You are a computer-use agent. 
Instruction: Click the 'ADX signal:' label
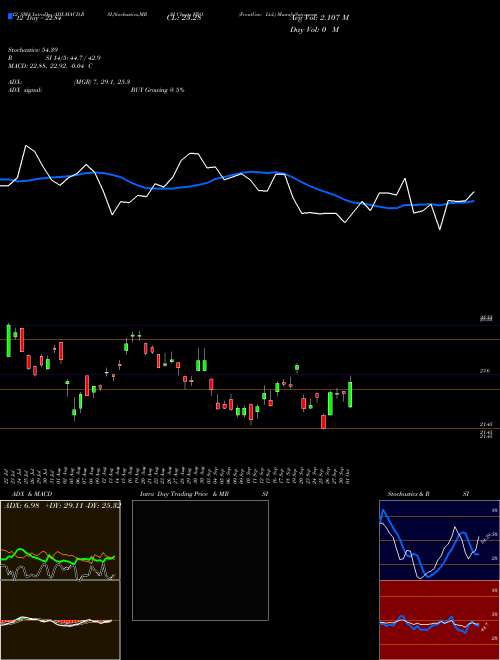25,90
